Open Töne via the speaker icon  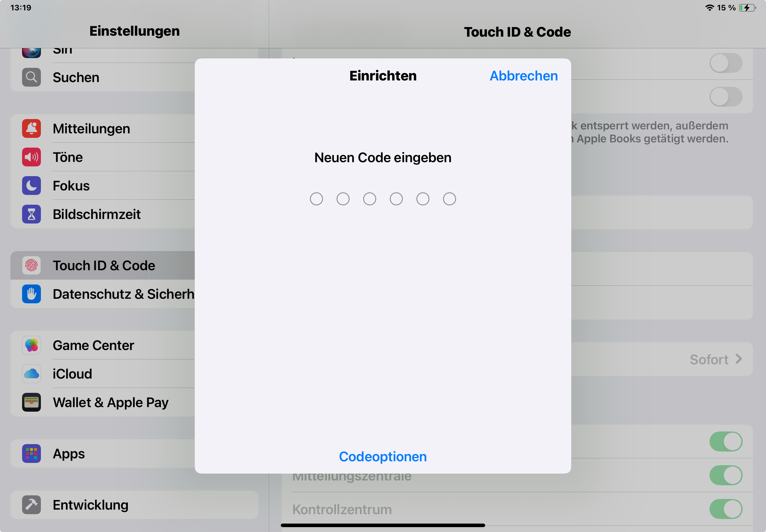tap(31, 157)
